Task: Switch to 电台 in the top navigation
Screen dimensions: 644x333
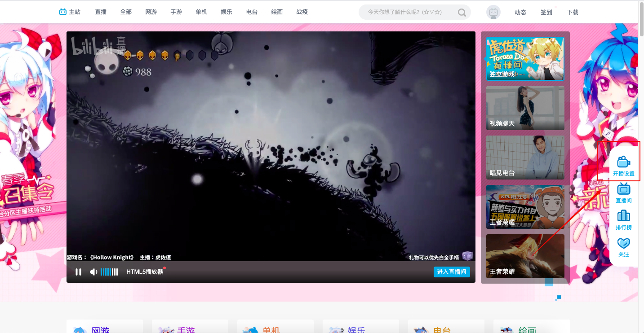Action: click(x=252, y=12)
